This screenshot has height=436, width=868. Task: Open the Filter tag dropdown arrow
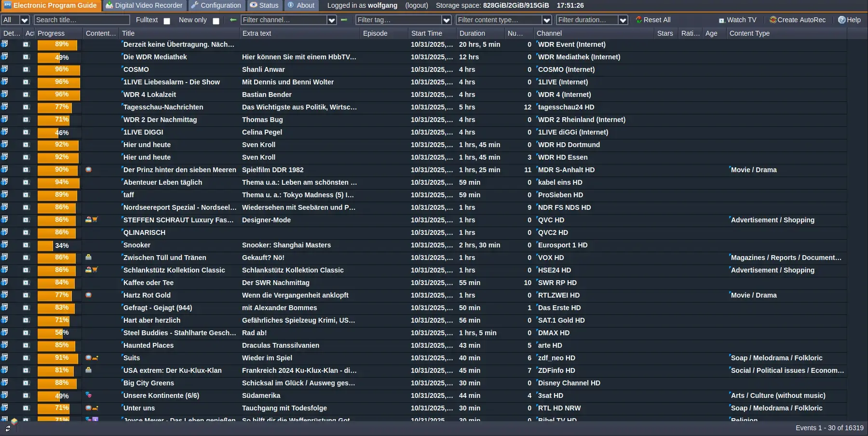tap(446, 20)
